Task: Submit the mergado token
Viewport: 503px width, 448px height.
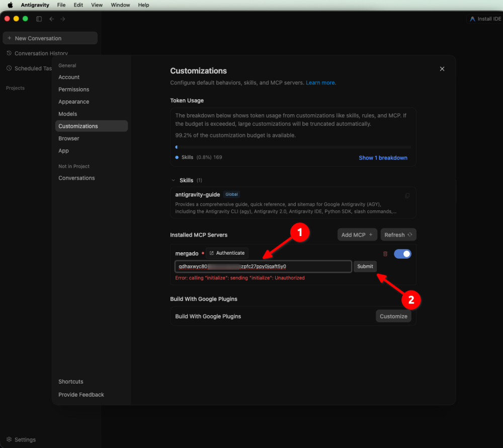Action: pos(365,266)
